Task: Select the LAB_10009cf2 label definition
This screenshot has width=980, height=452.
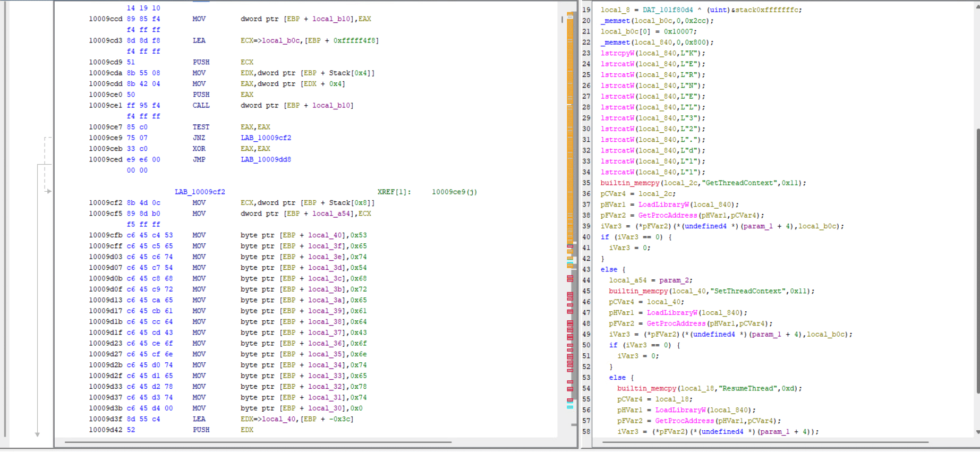Action: click(200, 192)
